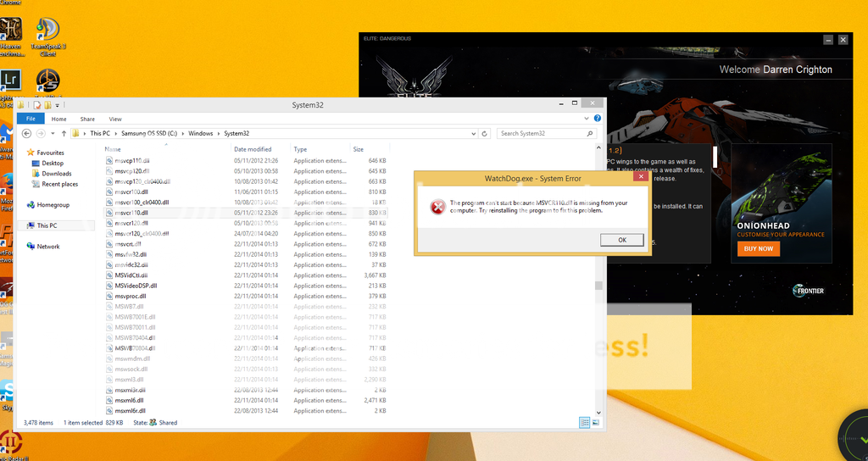Click the Elite Dangerous winged logo in the launcher
Viewport: 868px width, 461px height.
[414, 77]
